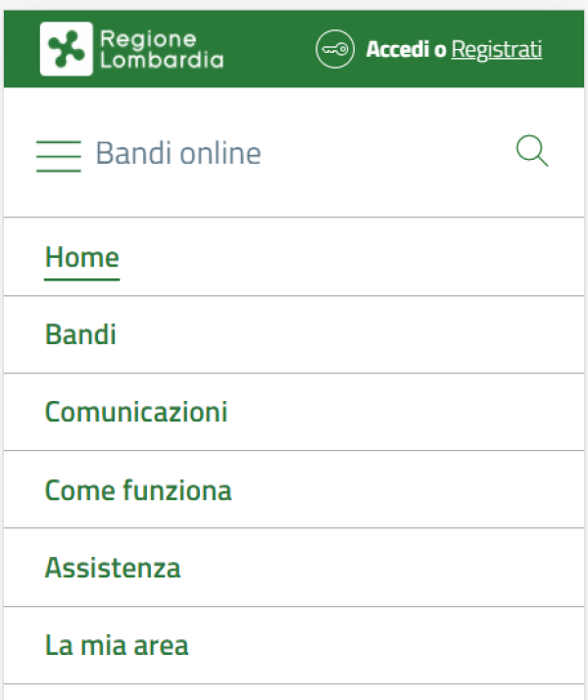
Task: Click the letter 'o' between Accedi and Registrati
Action: click(x=440, y=50)
